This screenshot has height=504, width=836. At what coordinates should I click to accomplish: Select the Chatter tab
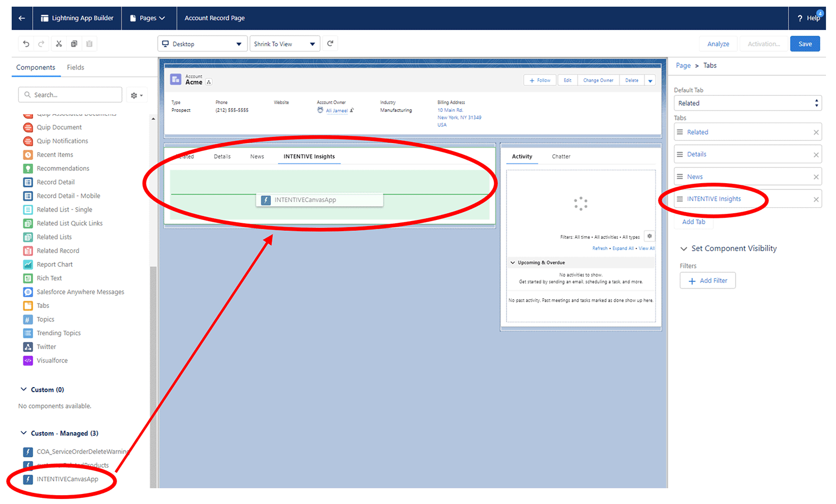[561, 156]
